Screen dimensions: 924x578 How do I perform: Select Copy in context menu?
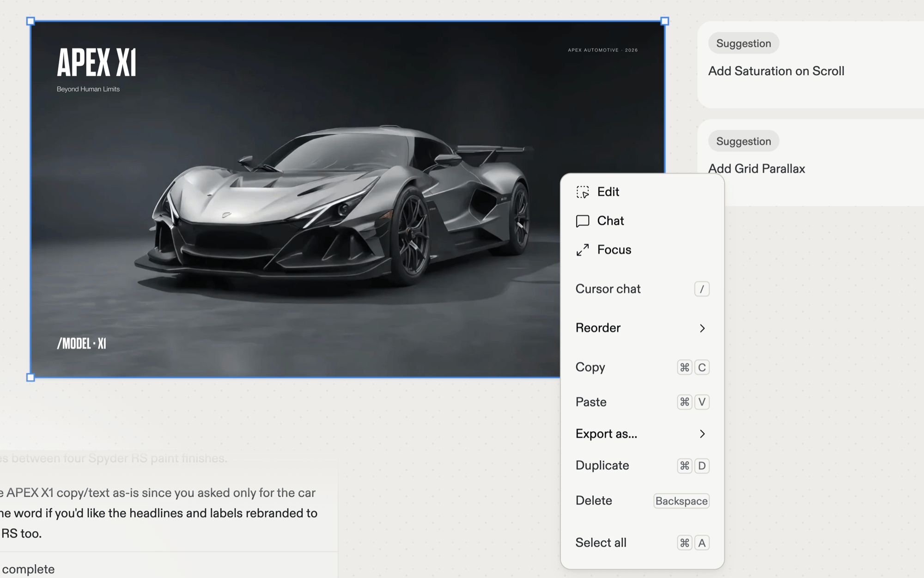click(x=642, y=367)
